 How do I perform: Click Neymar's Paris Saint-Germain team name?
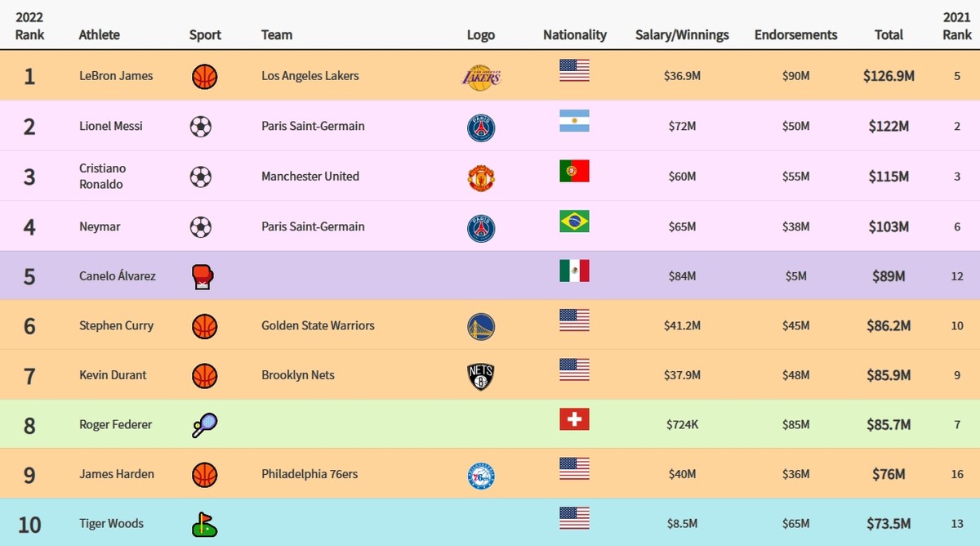[313, 226]
